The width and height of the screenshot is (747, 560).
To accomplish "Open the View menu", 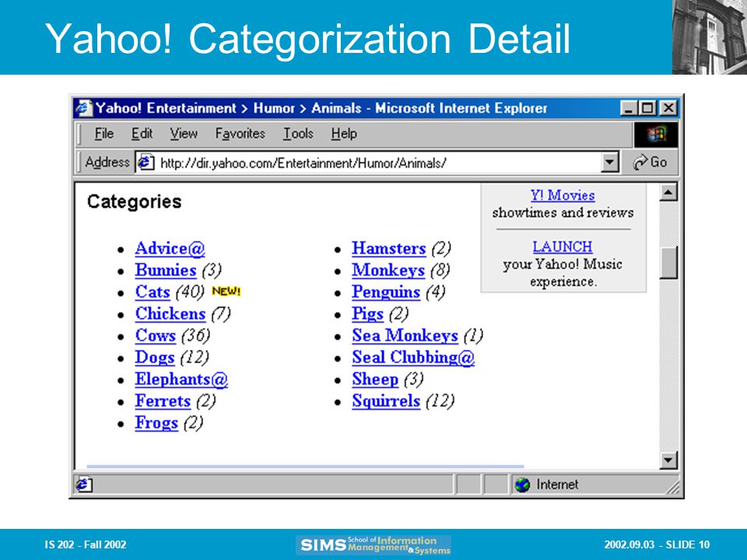I will point(184,134).
